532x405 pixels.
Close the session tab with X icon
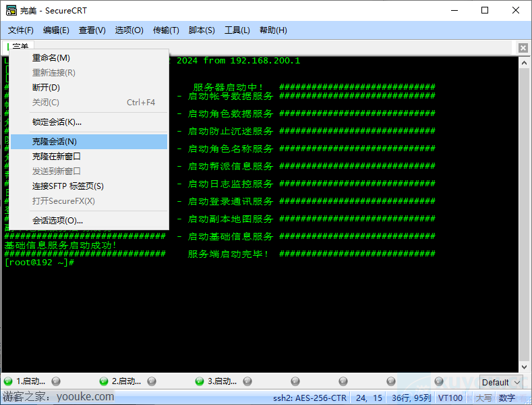coord(523,47)
